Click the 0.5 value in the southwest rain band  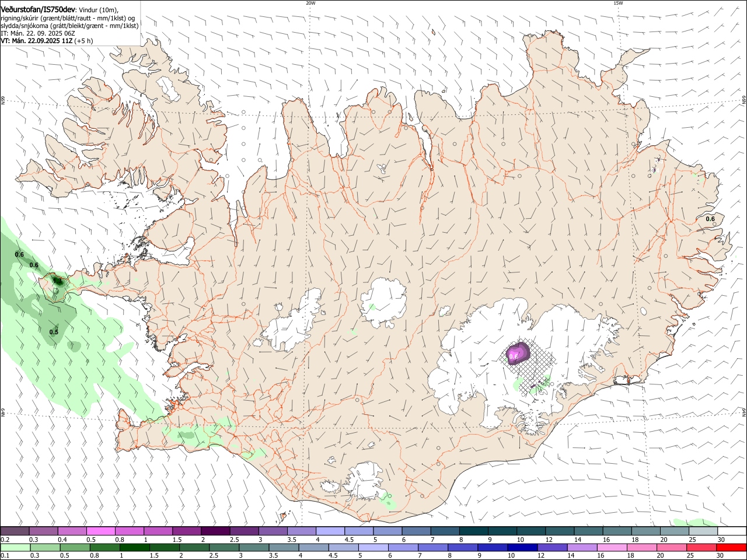[54, 332]
